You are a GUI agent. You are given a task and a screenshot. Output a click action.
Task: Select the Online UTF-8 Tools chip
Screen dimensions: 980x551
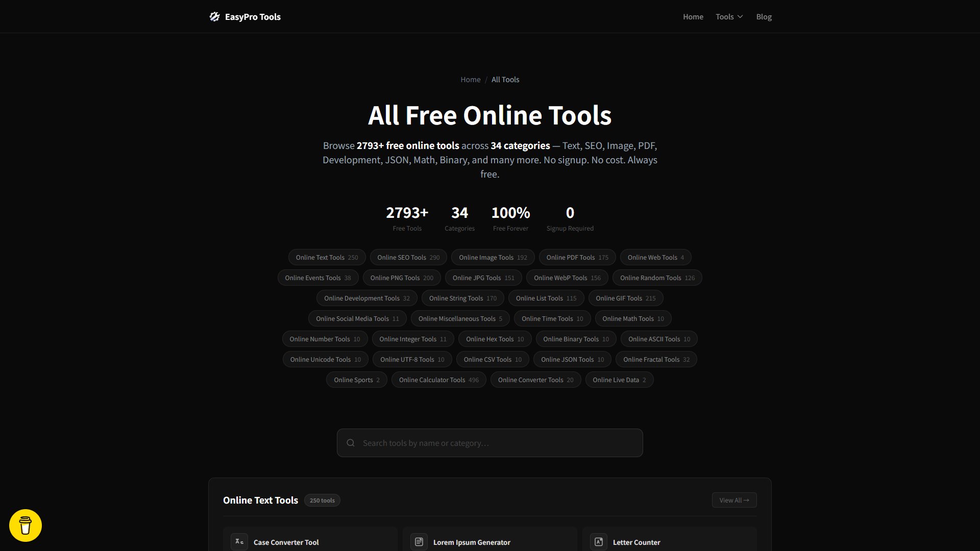tap(412, 359)
